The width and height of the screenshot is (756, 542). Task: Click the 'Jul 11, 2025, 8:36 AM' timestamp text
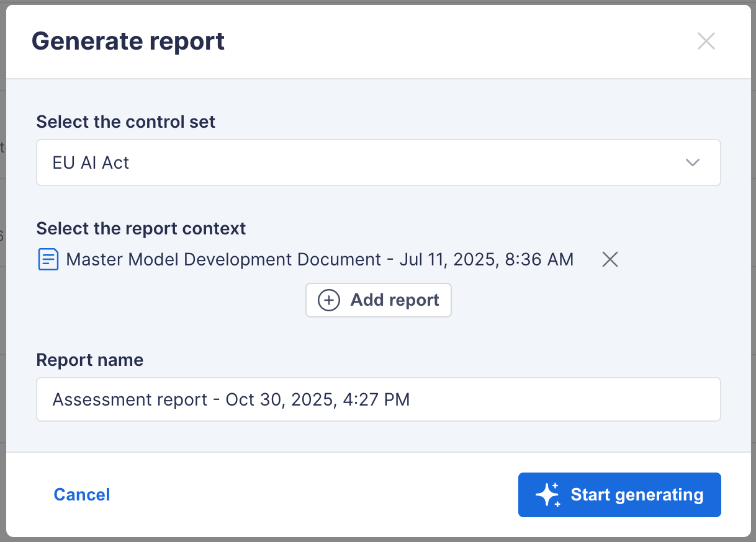pos(486,259)
